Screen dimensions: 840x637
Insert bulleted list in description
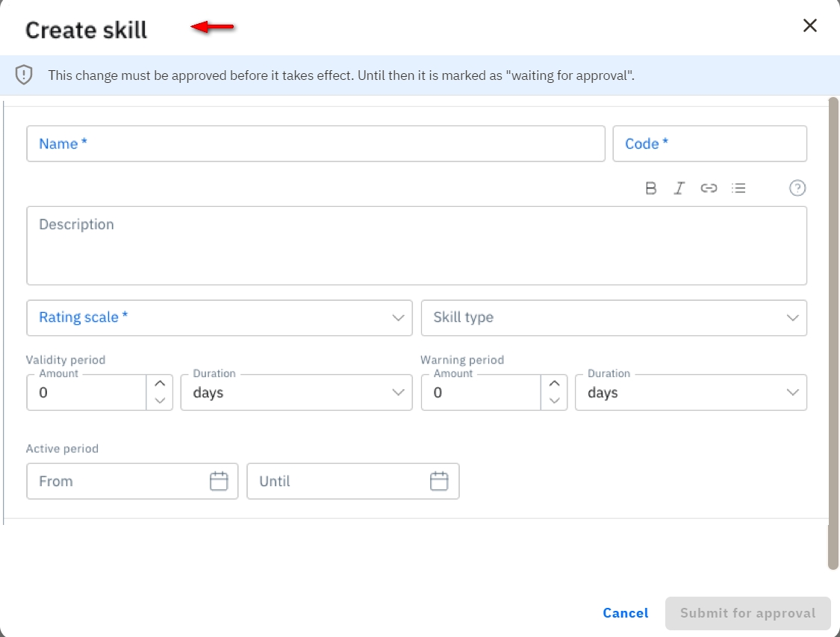pyautogui.click(x=738, y=188)
